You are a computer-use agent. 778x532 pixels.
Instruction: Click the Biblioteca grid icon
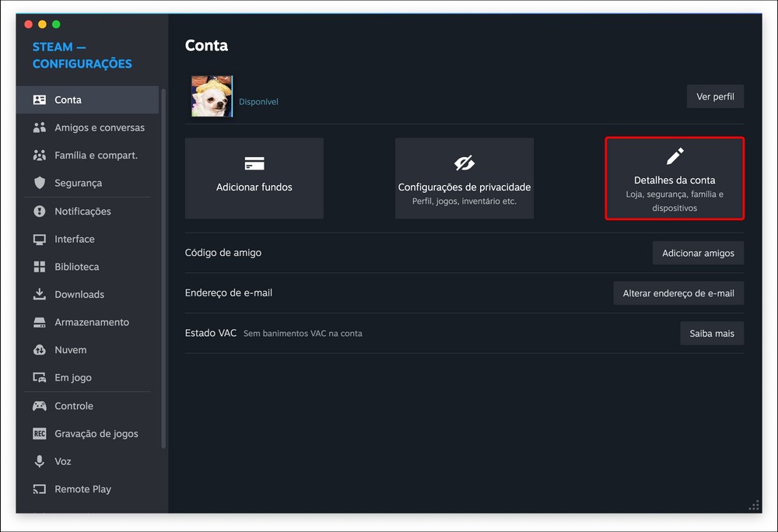(x=40, y=267)
